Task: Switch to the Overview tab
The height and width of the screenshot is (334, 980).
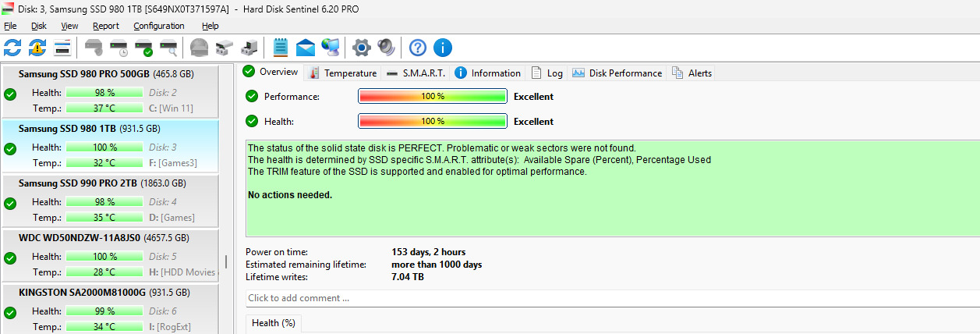Action: pyautogui.click(x=271, y=72)
